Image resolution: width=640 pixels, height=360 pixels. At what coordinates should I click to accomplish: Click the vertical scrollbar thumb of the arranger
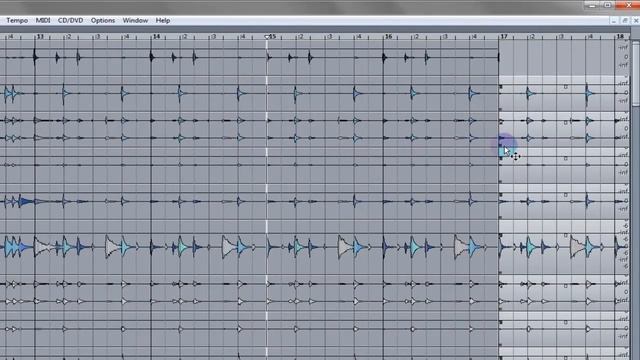[636, 73]
